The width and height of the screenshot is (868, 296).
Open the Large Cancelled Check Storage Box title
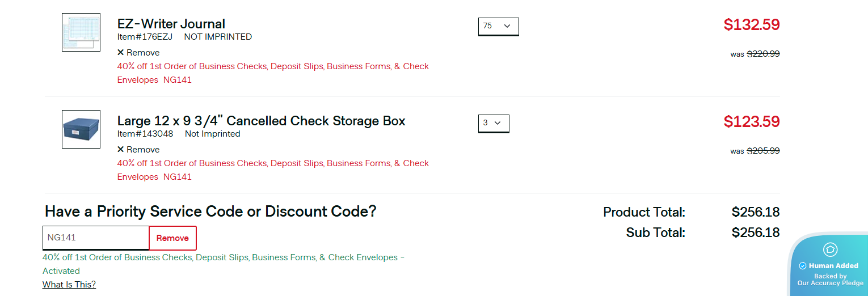(261, 121)
